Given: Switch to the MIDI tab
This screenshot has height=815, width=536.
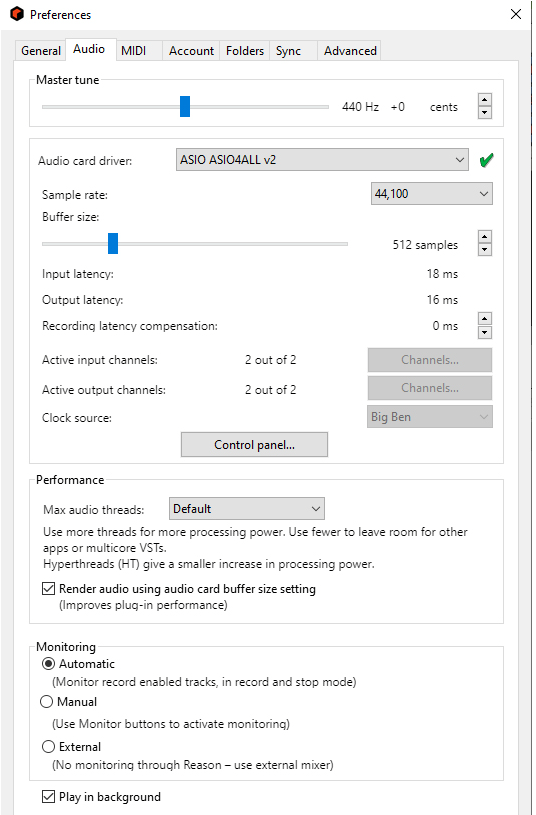Looking at the screenshot, I should click(134, 51).
